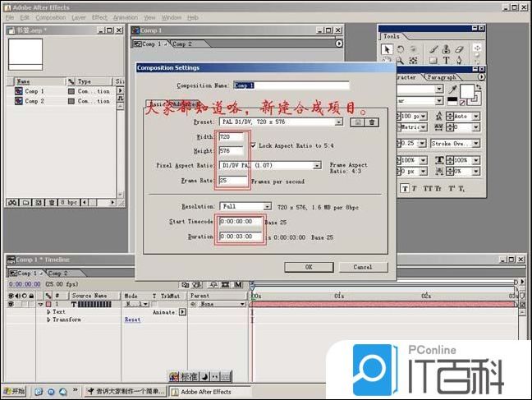Select the Pen tool

pyautogui.click(x=459, y=61)
